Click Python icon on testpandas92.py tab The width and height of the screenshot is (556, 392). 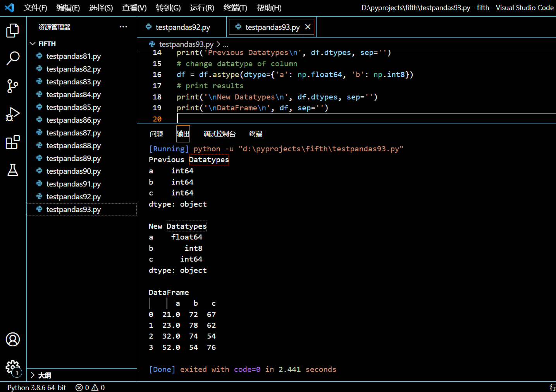click(x=148, y=27)
